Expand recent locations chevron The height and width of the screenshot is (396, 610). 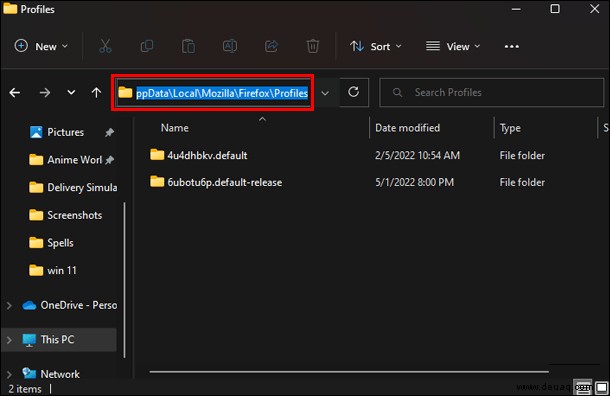[x=71, y=93]
